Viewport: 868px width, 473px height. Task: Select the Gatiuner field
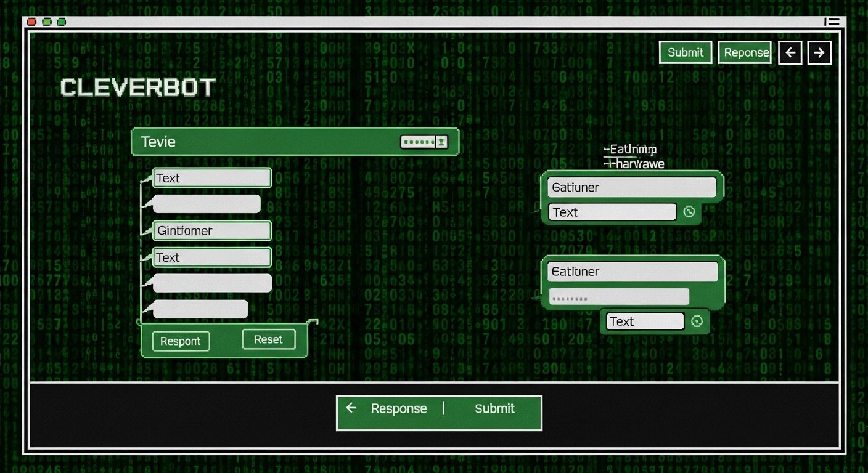632,187
